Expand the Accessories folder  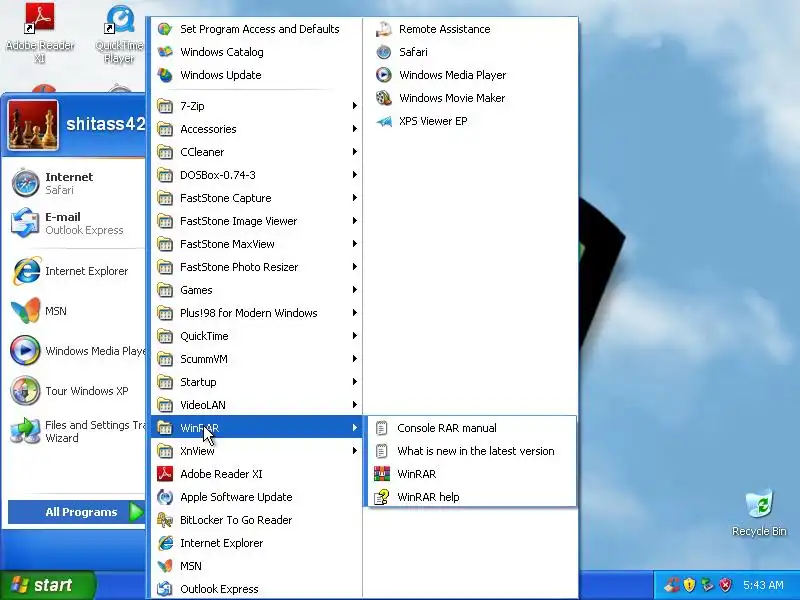[x=256, y=129]
